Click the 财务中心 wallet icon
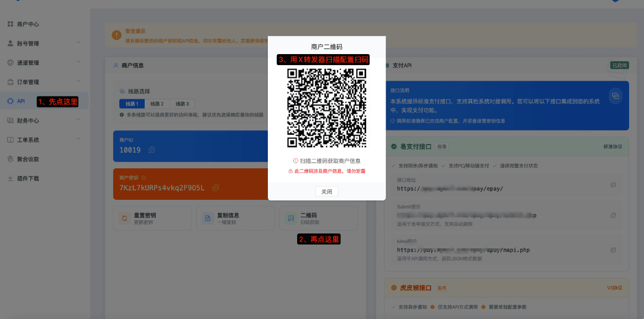The height and width of the screenshot is (319, 644). tap(10, 120)
